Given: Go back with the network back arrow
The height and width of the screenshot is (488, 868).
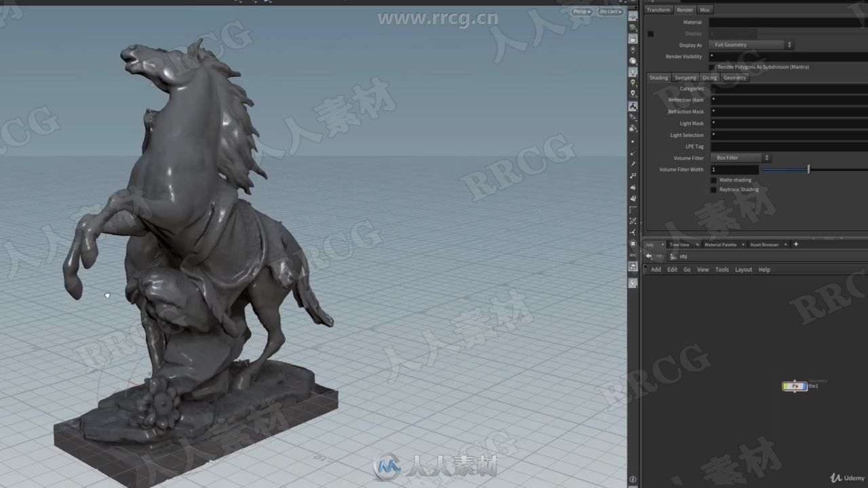Looking at the screenshot, I should point(649,256).
